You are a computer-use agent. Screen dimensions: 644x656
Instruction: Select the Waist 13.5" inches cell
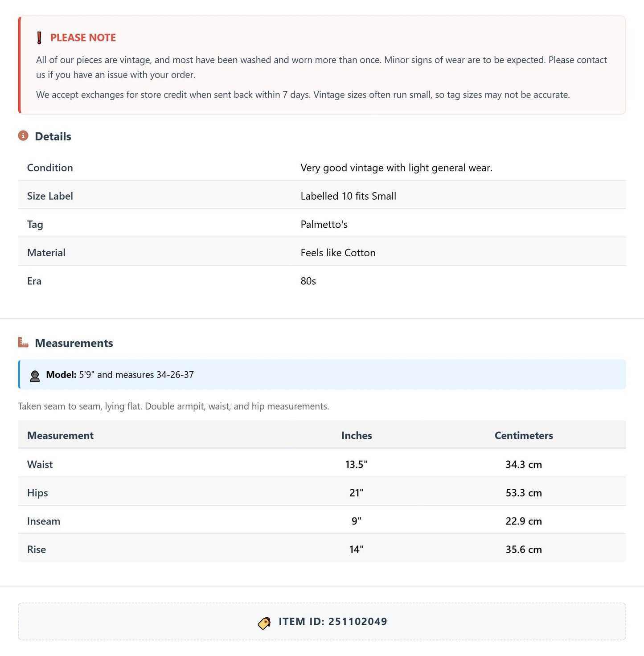tap(357, 464)
